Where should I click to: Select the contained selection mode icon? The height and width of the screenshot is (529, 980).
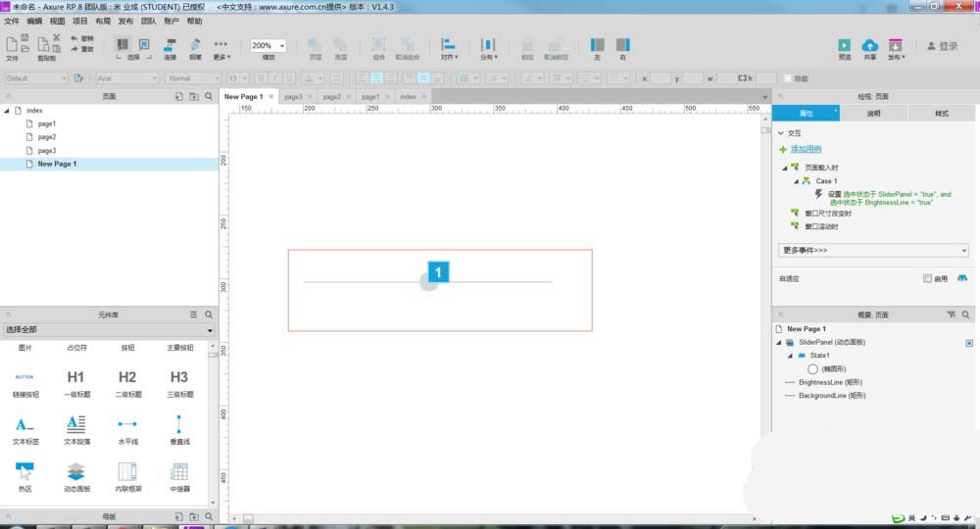(x=144, y=44)
